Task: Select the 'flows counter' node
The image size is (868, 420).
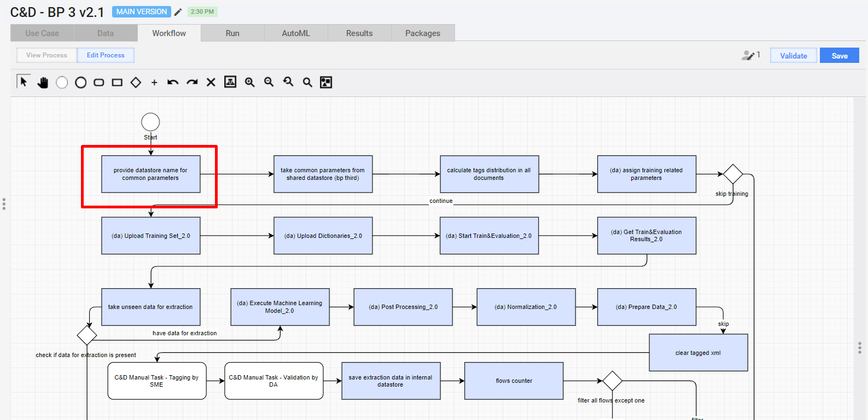Action: point(514,381)
